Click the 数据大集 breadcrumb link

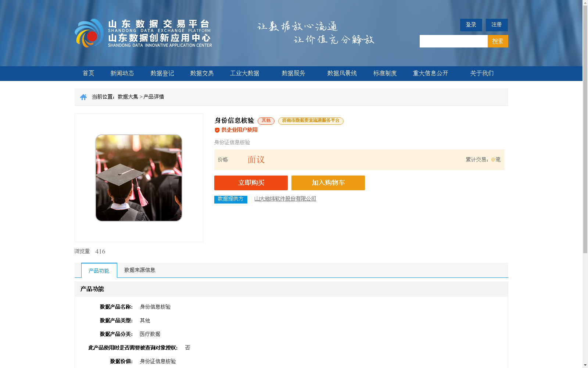coord(128,97)
